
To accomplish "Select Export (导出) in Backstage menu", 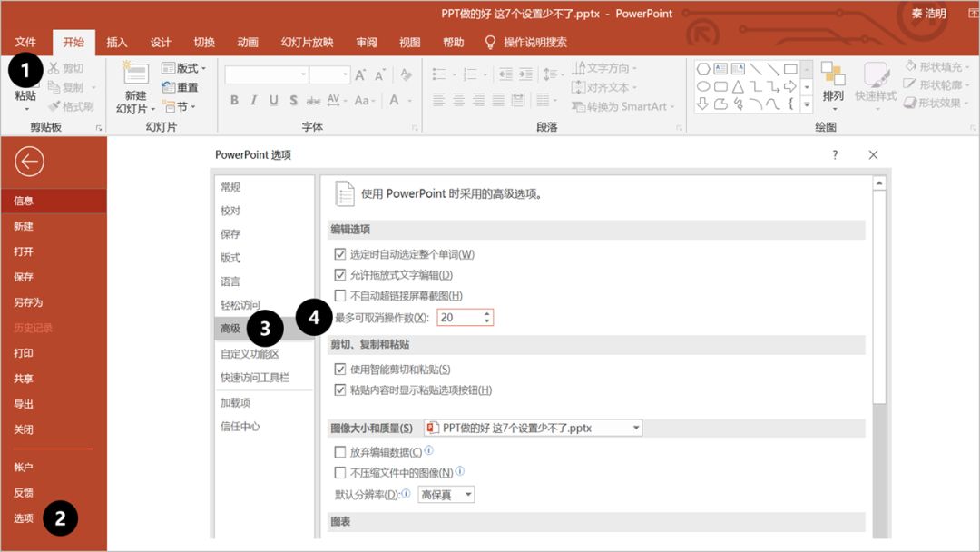I will [24, 404].
